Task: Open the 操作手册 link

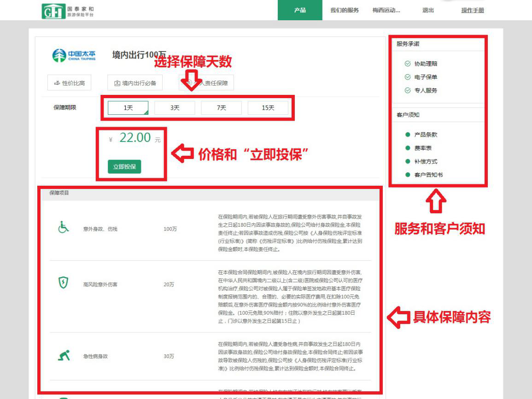Action: 473,10
